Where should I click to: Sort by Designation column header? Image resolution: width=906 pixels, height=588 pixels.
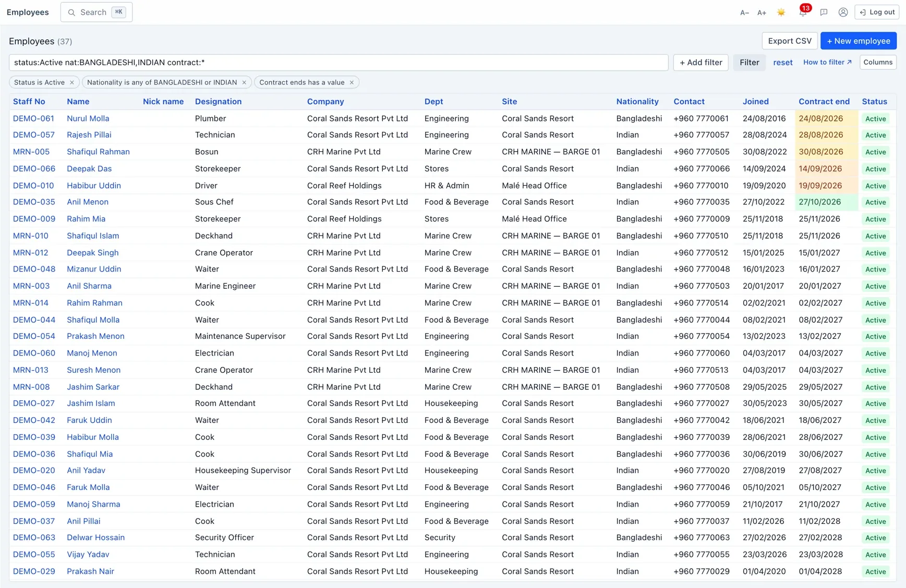pos(218,102)
